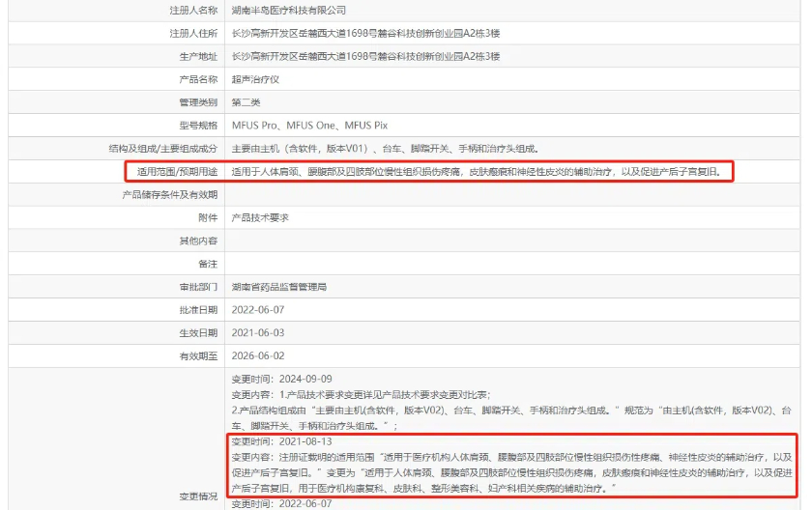Click the 生效日期 label
This screenshot has width=812, height=510.
(198, 333)
